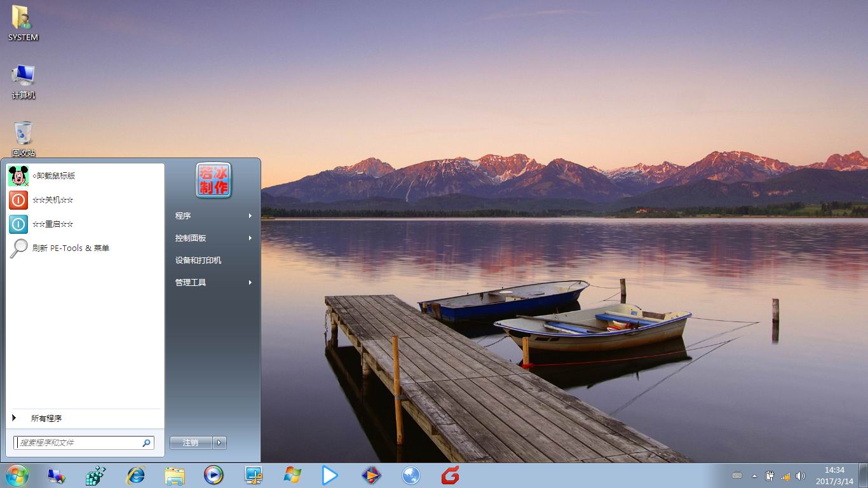Open the registry cubes taskbar icon
Screen dimensions: 868x488
click(95, 475)
